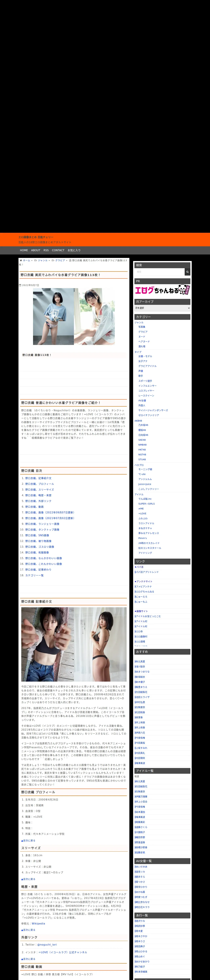Select SKE48 category link
This screenshot has width=210, height=980.
(142, 440)
